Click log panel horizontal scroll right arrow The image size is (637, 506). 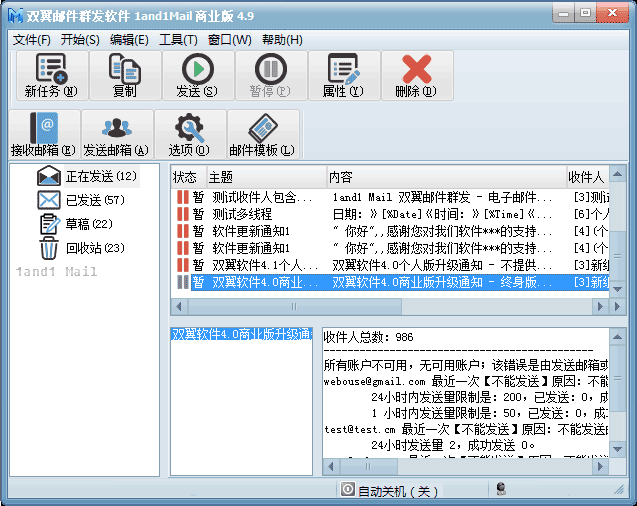click(x=600, y=467)
